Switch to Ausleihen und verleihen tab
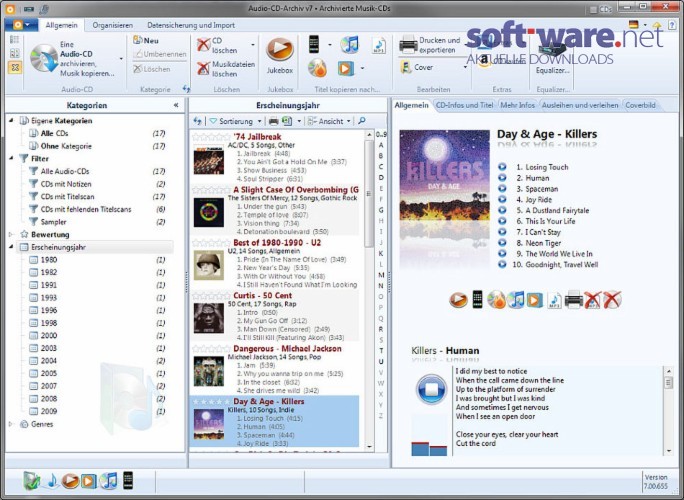 click(x=580, y=105)
